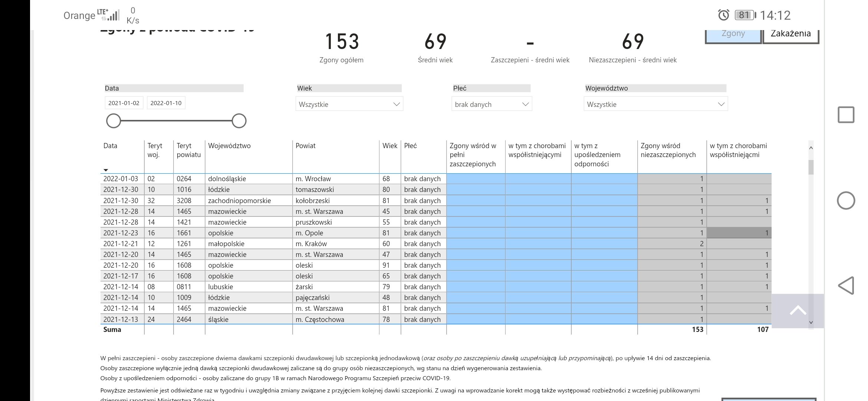
Task: Tap the Android home circle icon
Action: pyautogui.click(x=846, y=200)
